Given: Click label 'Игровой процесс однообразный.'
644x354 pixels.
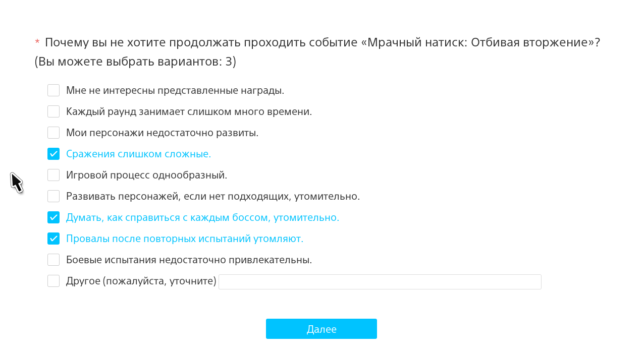Looking at the screenshot, I should click(146, 175).
